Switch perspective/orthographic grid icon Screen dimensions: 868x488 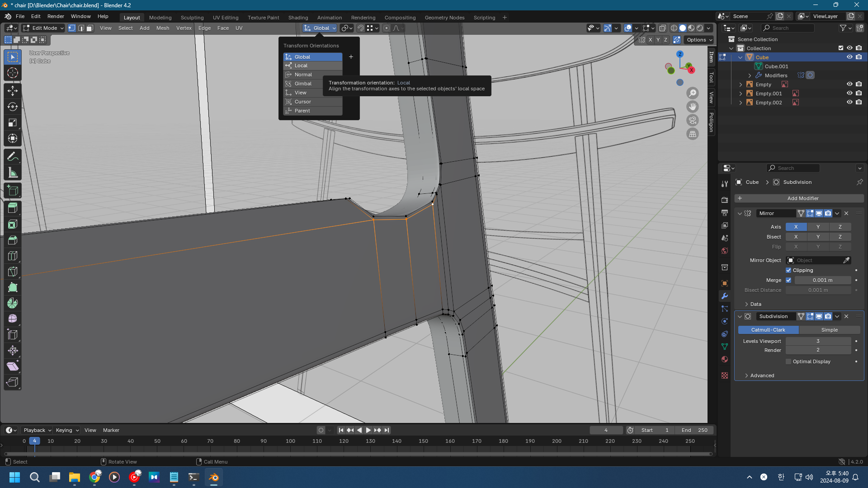[x=693, y=134]
